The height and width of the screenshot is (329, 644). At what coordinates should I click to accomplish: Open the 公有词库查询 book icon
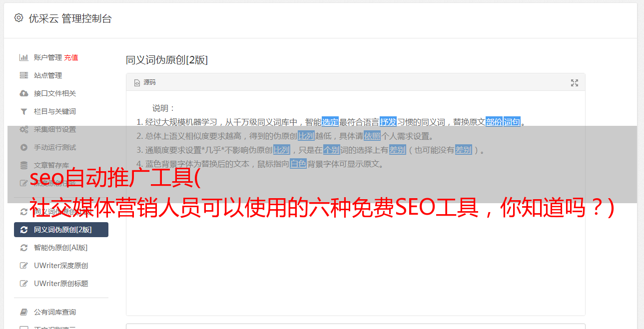point(23,312)
